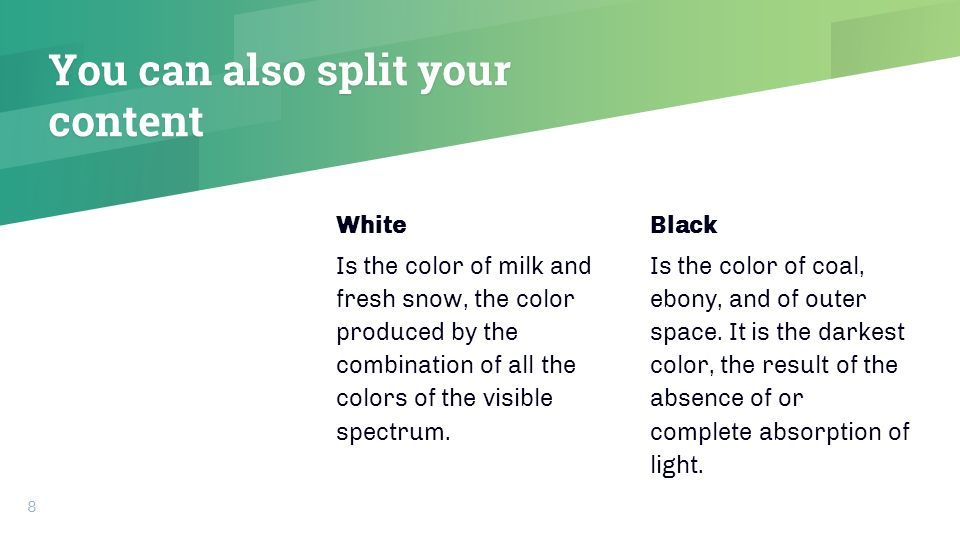This screenshot has height=540, width=960.
Task: Click the word 'light.' in Black column
Action: tap(677, 465)
